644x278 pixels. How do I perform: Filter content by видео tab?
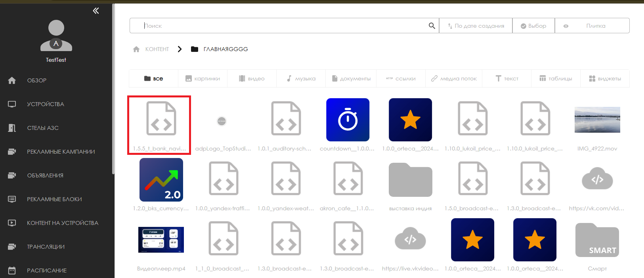[252, 78]
